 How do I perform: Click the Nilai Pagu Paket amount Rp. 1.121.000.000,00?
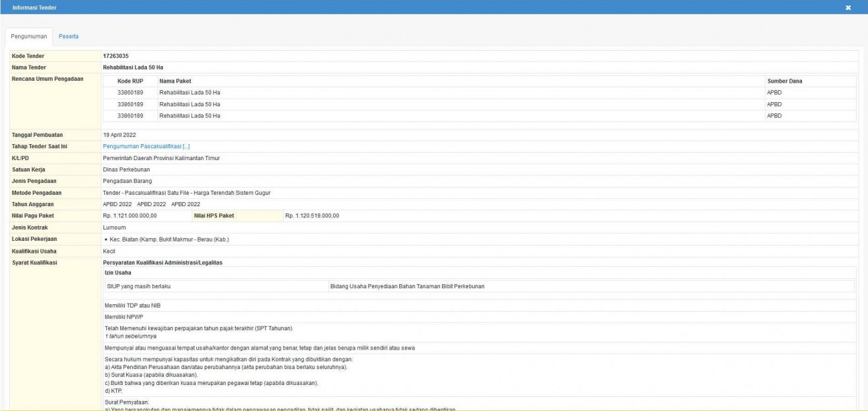coord(130,216)
